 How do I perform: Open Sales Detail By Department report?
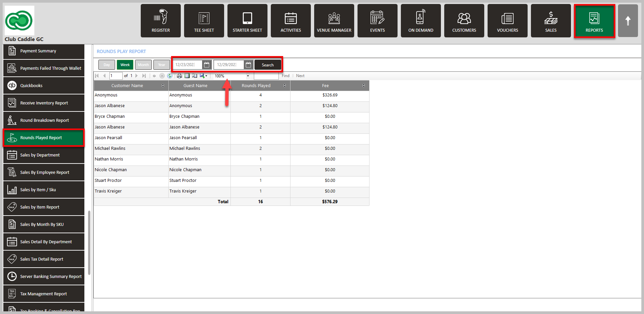pyautogui.click(x=44, y=242)
